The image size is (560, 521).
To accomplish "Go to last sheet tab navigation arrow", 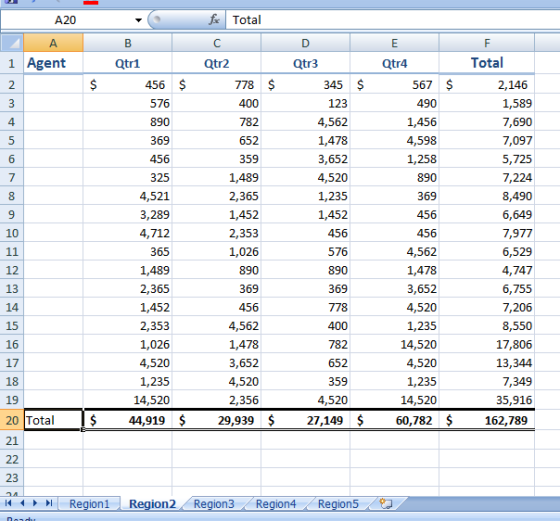I will click(x=49, y=503).
